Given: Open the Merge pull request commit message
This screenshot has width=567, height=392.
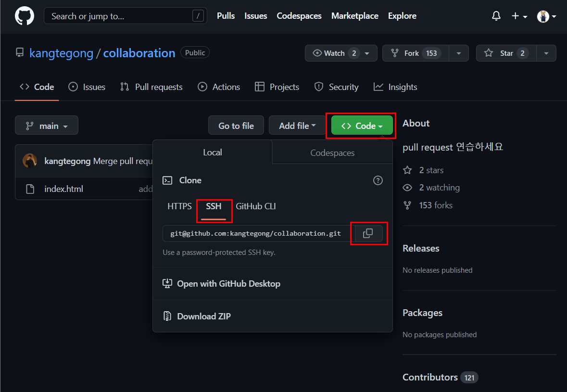Looking at the screenshot, I should [x=123, y=161].
